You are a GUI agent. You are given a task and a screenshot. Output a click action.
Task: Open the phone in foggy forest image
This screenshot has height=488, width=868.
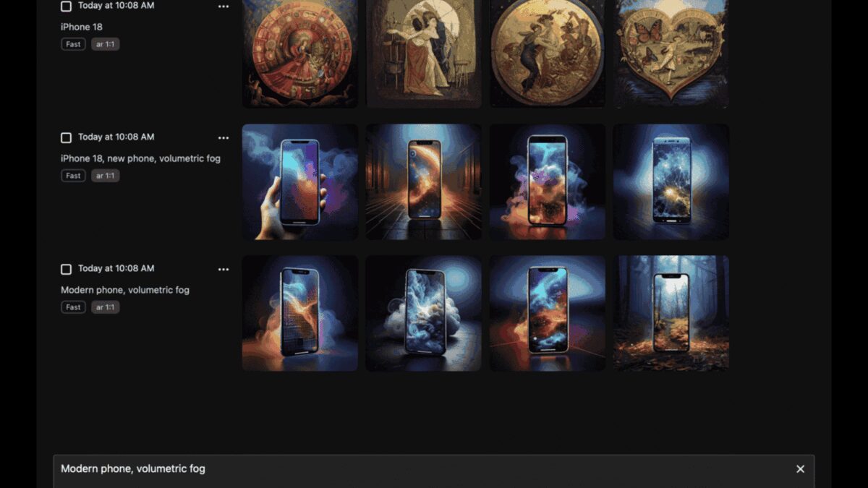click(671, 313)
